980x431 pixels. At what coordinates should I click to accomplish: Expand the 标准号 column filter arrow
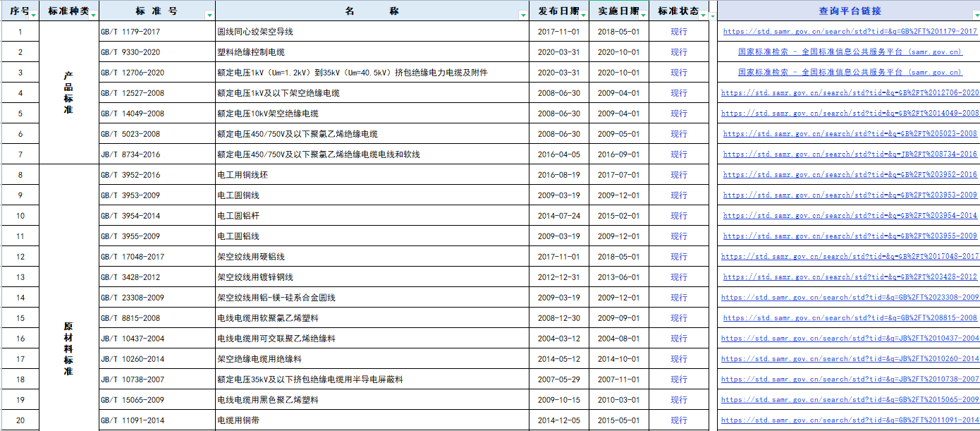pos(209,15)
